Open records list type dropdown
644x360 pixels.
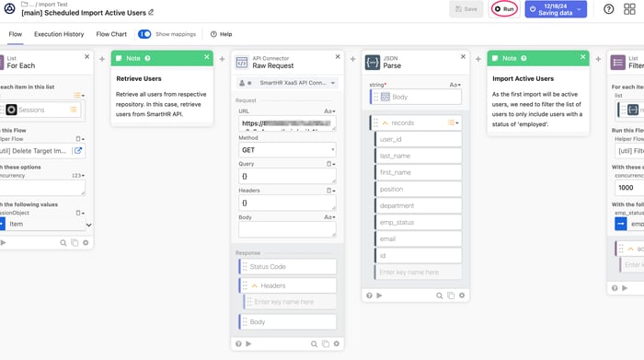click(453, 122)
